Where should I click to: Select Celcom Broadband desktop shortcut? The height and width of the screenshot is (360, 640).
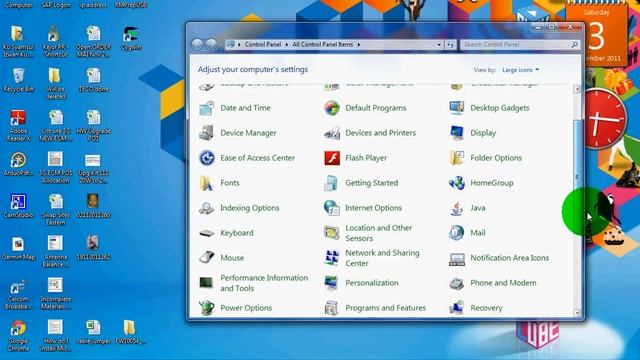coord(18,294)
